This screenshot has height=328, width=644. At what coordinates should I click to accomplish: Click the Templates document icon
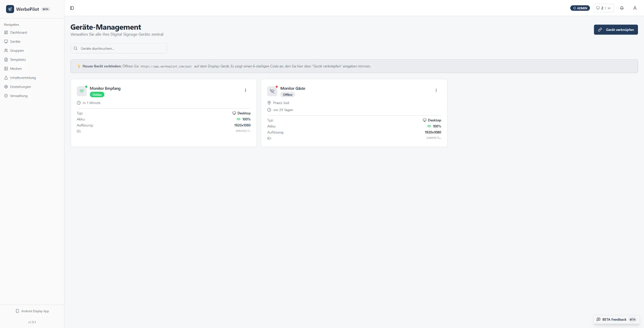click(x=6, y=60)
